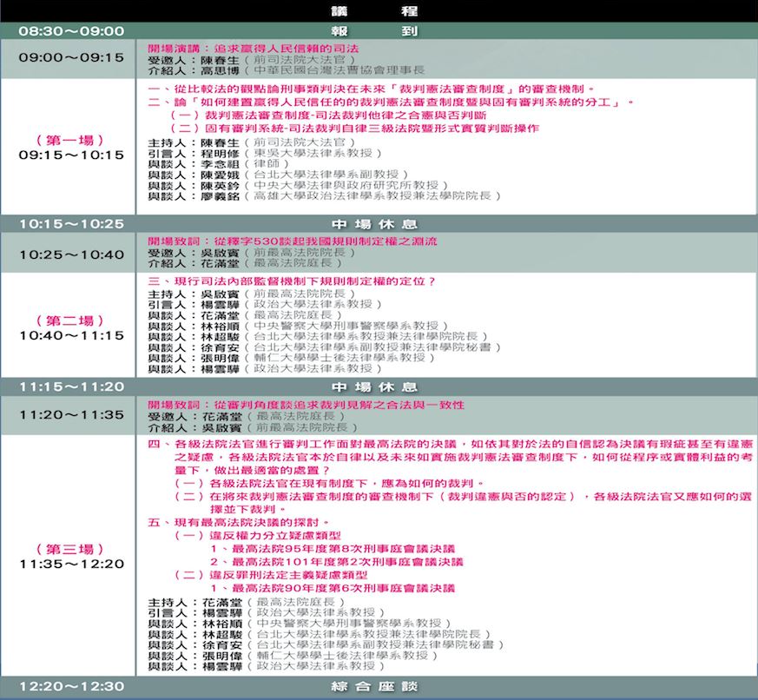758x700 pixels.
Task: Open topic 三 on 規則制定權的定位
Action: coord(292,281)
